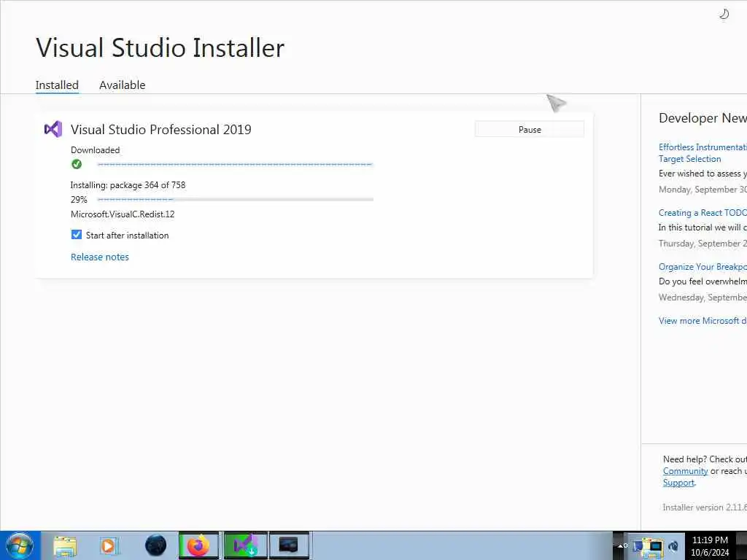Pause the Visual Studio installation
This screenshot has height=560, width=747.
point(530,130)
